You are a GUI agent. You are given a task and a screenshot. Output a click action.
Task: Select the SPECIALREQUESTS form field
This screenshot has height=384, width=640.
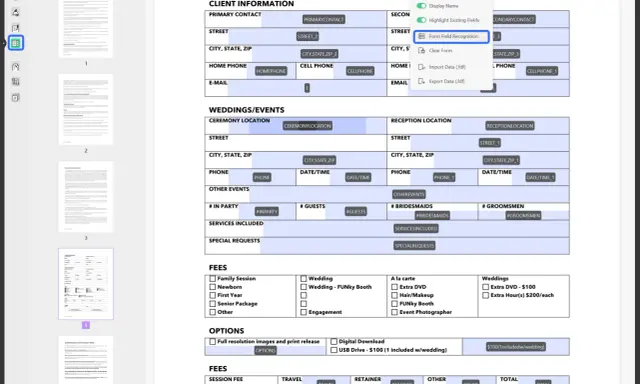click(x=414, y=246)
